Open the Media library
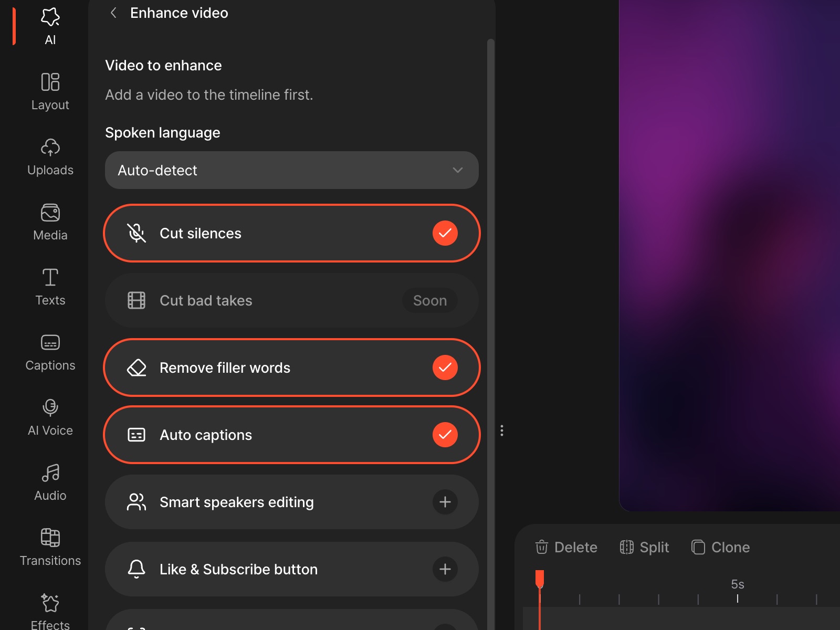Image resolution: width=840 pixels, height=630 pixels. coord(50,222)
